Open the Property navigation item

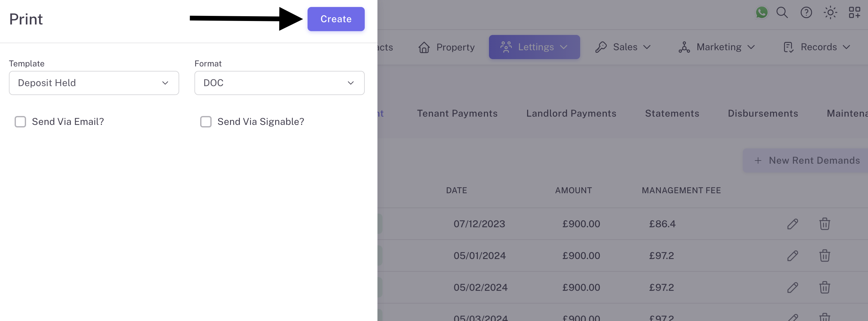click(446, 47)
